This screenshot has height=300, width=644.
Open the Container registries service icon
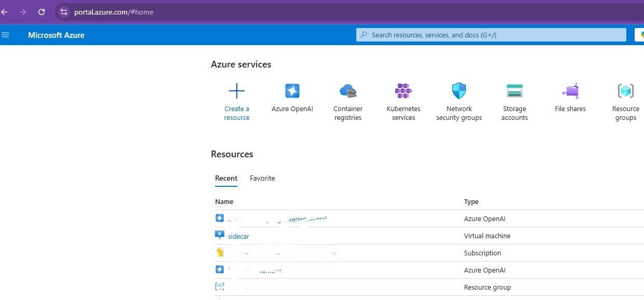(348, 91)
